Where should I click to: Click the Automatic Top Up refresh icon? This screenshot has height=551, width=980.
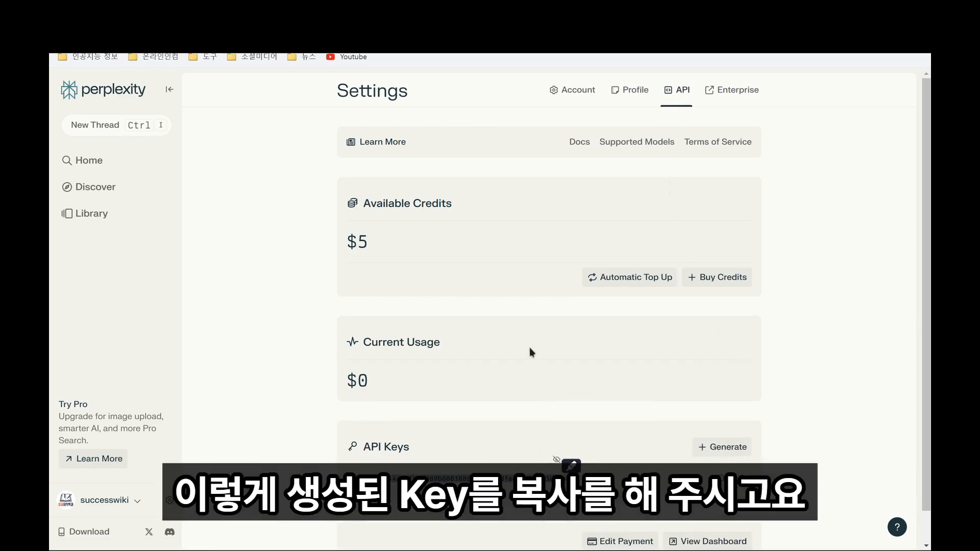592,277
